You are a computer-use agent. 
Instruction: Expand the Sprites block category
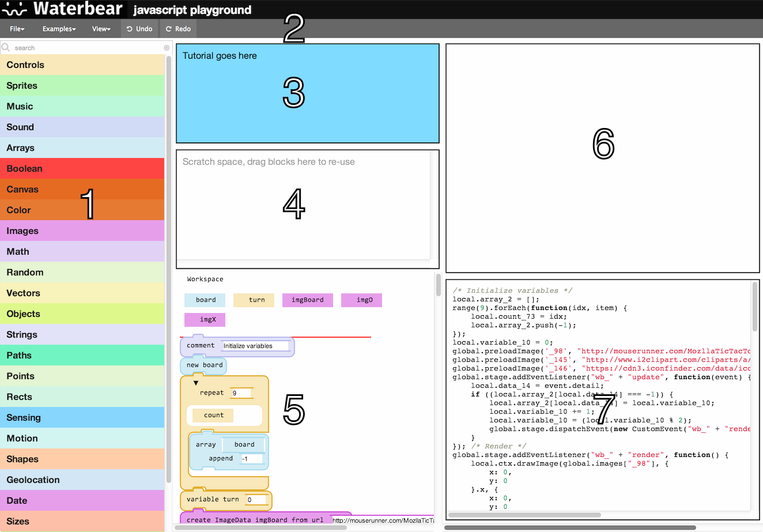(82, 85)
